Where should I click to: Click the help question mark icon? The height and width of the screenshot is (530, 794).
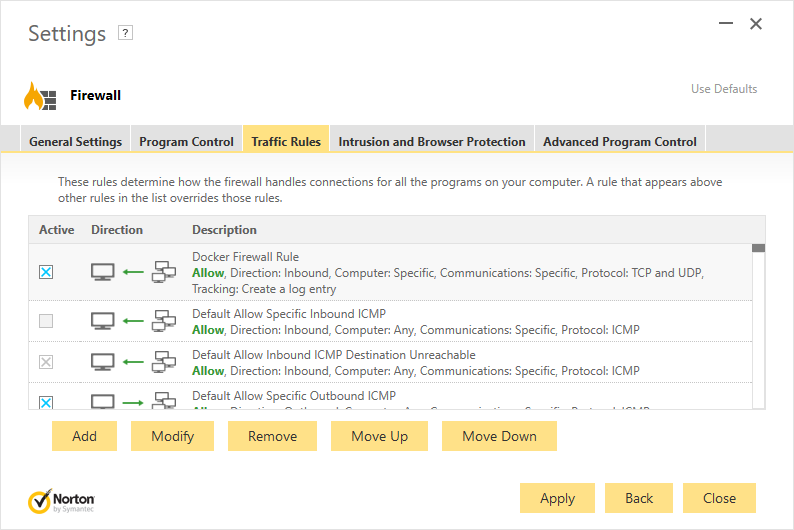pyautogui.click(x=125, y=33)
